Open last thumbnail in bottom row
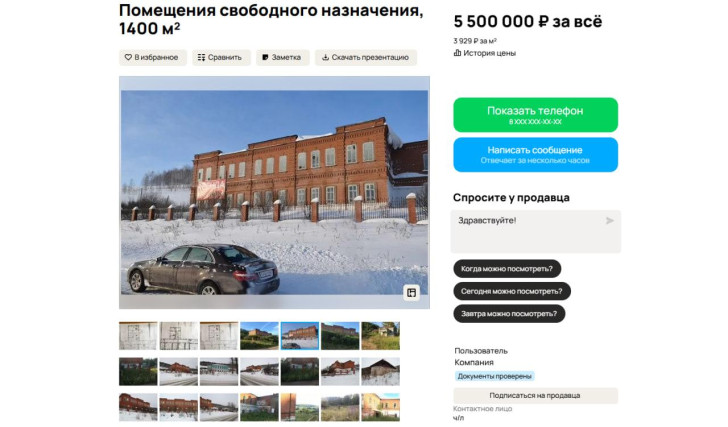Viewport: 728px width, 427px height. click(x=380, y=407)
